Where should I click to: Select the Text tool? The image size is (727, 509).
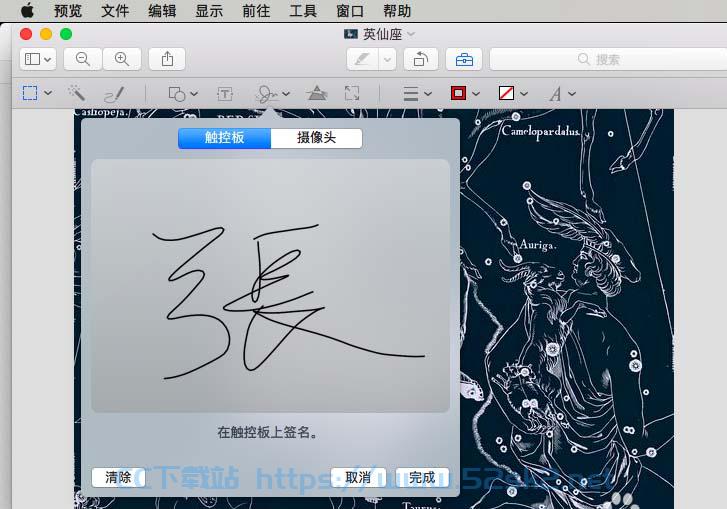click(225, 94)
